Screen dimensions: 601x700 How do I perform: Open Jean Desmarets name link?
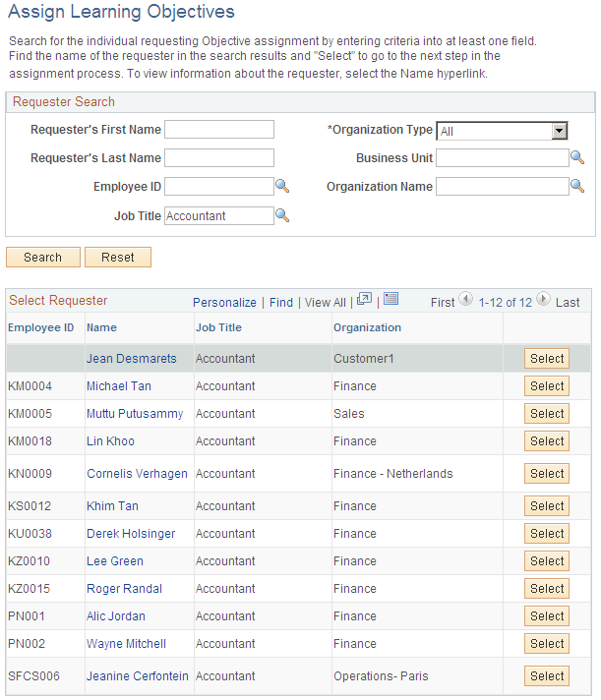point(131,359)
